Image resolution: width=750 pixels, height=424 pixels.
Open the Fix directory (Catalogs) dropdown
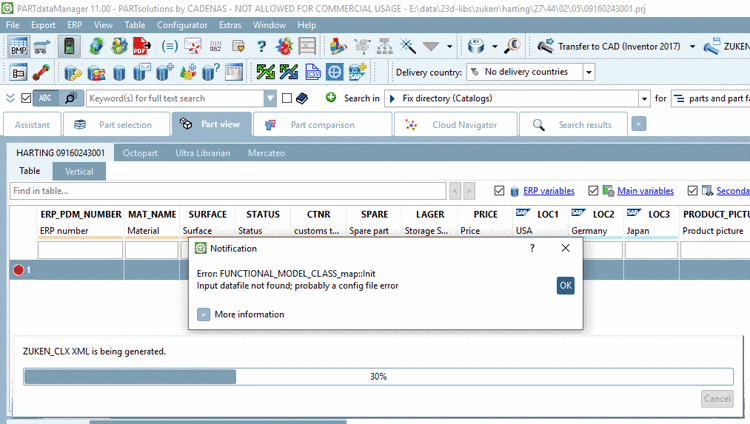[644, 99]
